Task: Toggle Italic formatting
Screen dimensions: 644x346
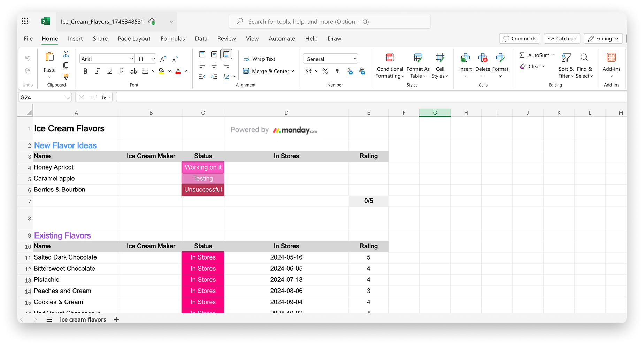Action: (97, 71)
